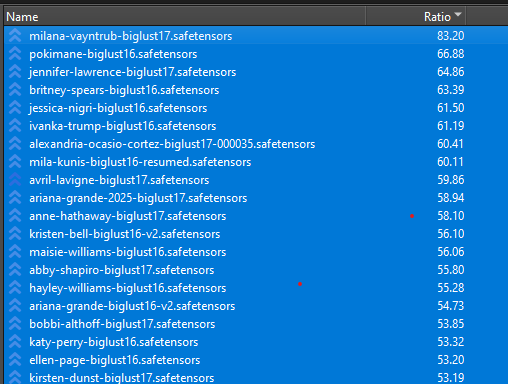Toggle the Ratio column sort arrow
Screen dimensions: 508x384
click(x=458, y=14)
